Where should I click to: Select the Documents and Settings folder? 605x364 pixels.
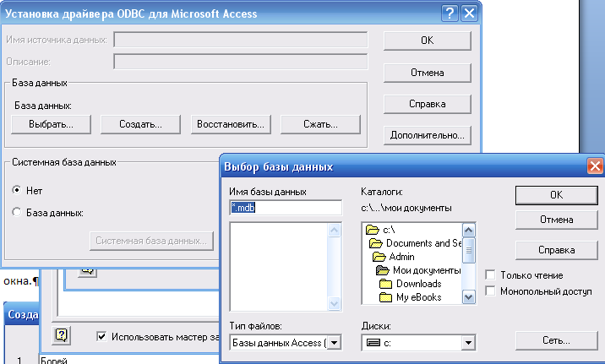click(x=423, y=243)
